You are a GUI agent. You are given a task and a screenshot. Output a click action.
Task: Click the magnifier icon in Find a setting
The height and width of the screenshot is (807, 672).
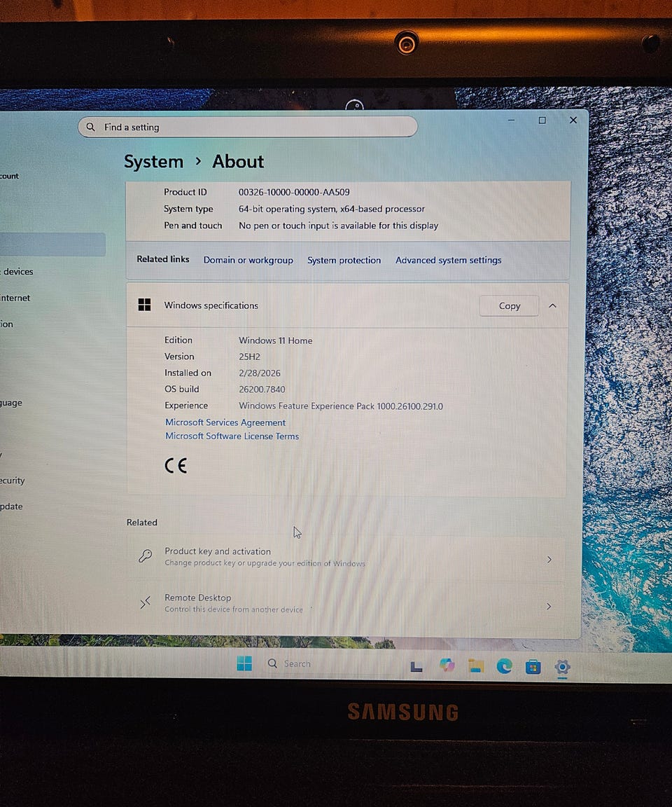point(90,127)
